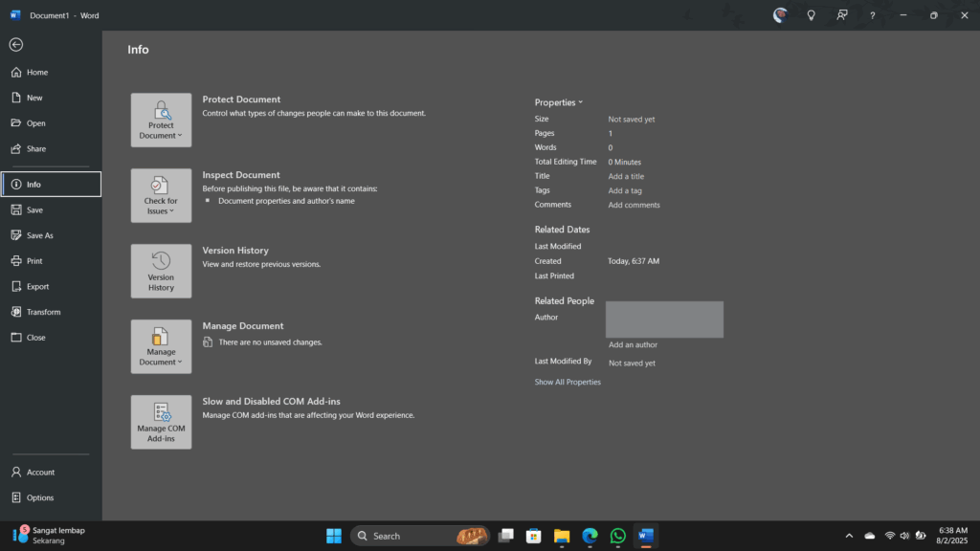This screenshot has height=551, width=980.
Task: Click the Manage COM Add-ins button
Action: tap(161, 422)
